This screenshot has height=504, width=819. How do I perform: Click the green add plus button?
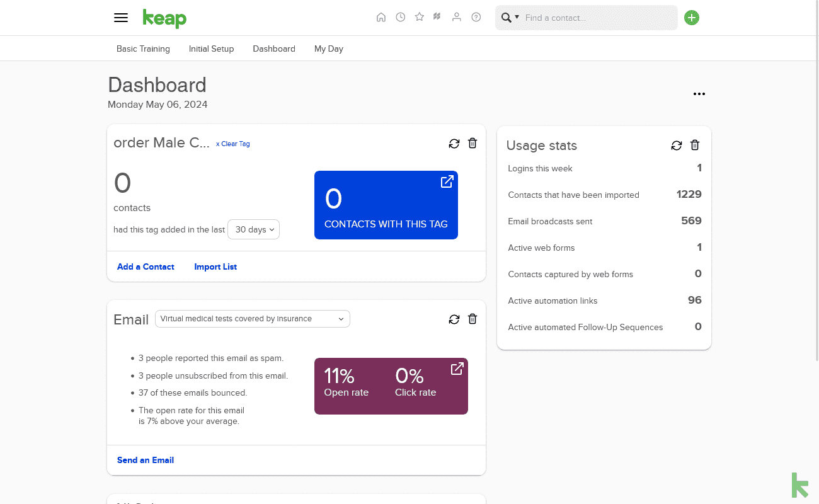(692, 18)
